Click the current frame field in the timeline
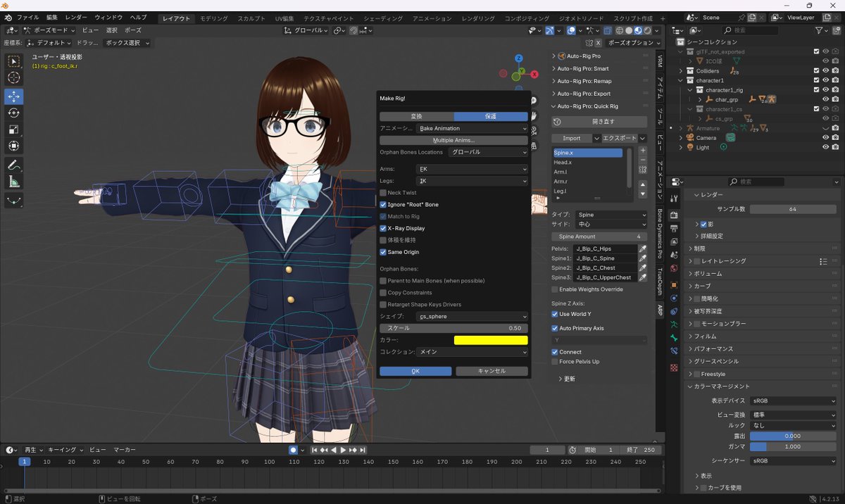845x504 pixels. point(547,449)
